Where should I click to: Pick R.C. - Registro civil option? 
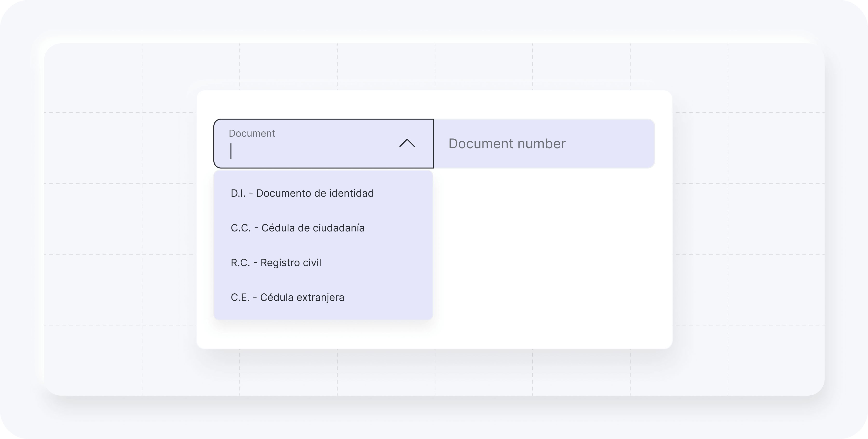tap(276, 263)
